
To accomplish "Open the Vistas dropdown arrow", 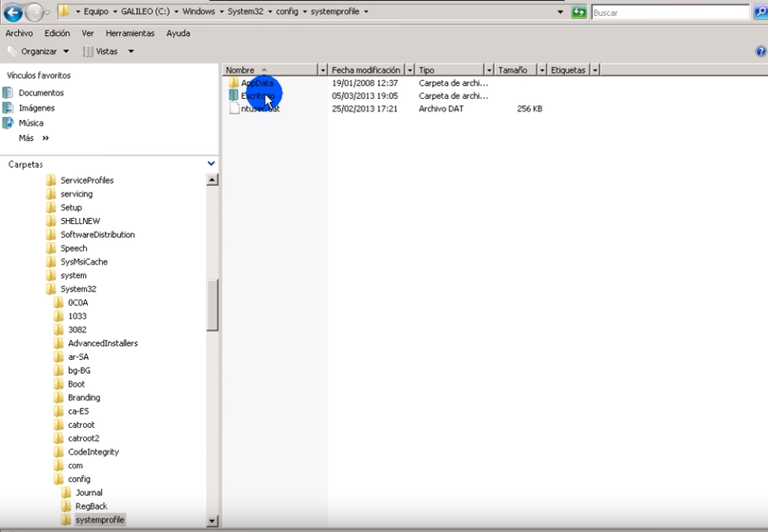I will 130,52.
